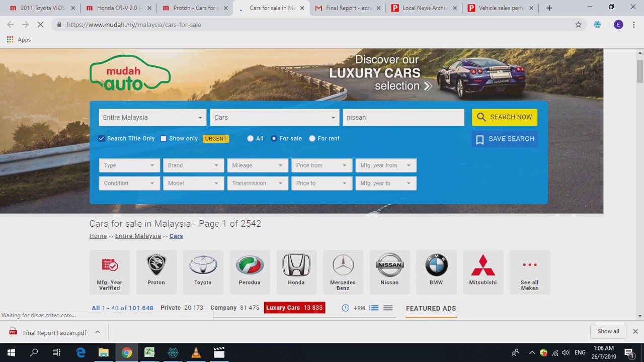Select the All radio option
Screen dimensions: 644x362
pos(251,138)
